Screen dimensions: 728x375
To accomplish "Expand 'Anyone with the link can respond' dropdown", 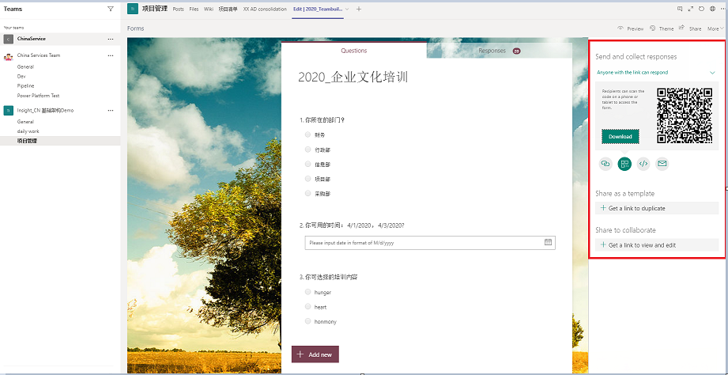I will (712, 73).
